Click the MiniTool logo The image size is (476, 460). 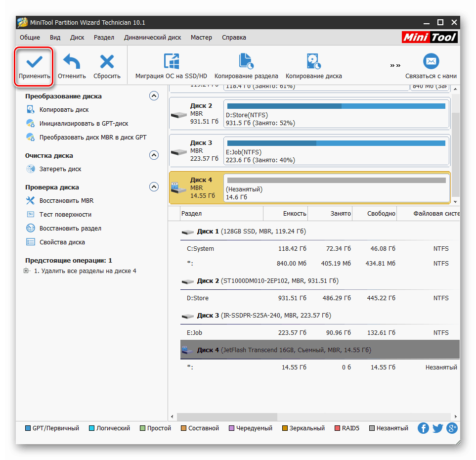tap(430, 37)
